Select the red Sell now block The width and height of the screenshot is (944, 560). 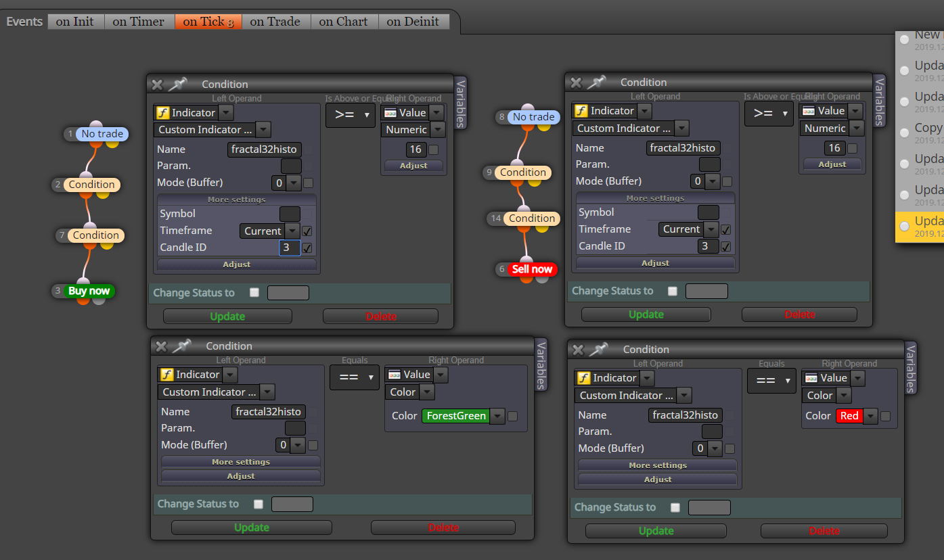click(x=533, y=269)
